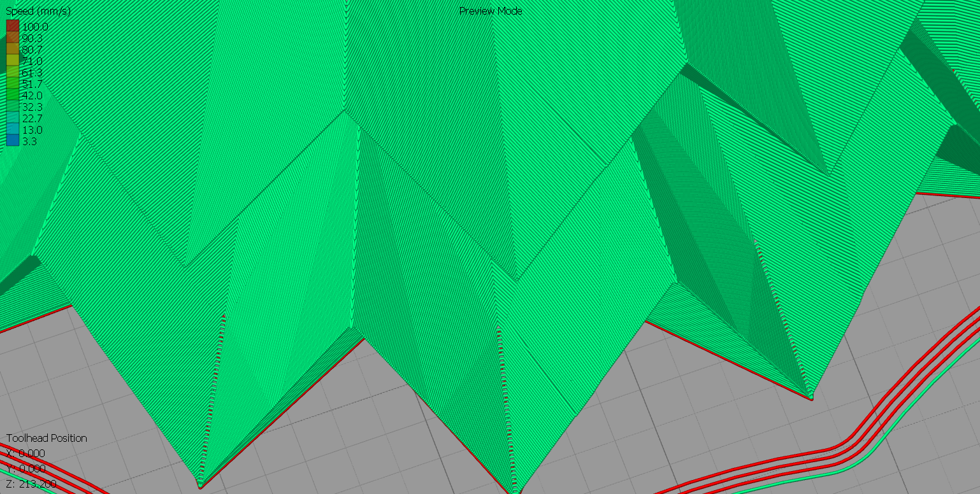Click the X: 0.000 toolhead value

25,453
